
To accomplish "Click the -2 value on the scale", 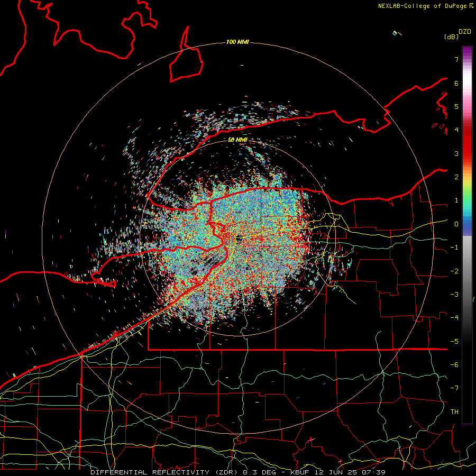I will point(454,271).
